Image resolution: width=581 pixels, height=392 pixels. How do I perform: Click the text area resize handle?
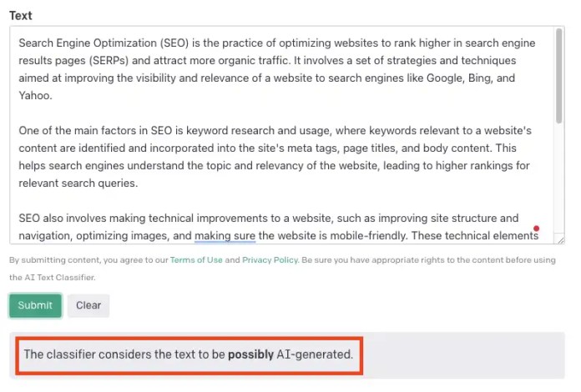click(x=560, y=239)
